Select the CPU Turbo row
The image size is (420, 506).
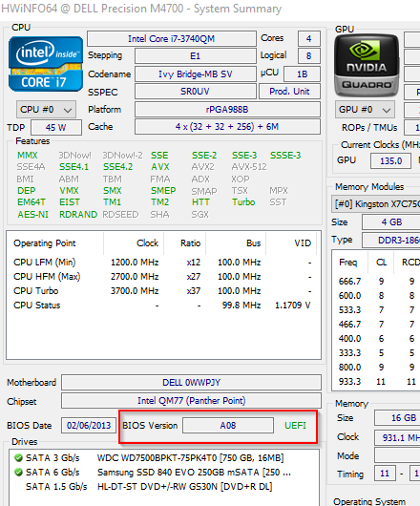pyautogui.click(x=163, y=291)
